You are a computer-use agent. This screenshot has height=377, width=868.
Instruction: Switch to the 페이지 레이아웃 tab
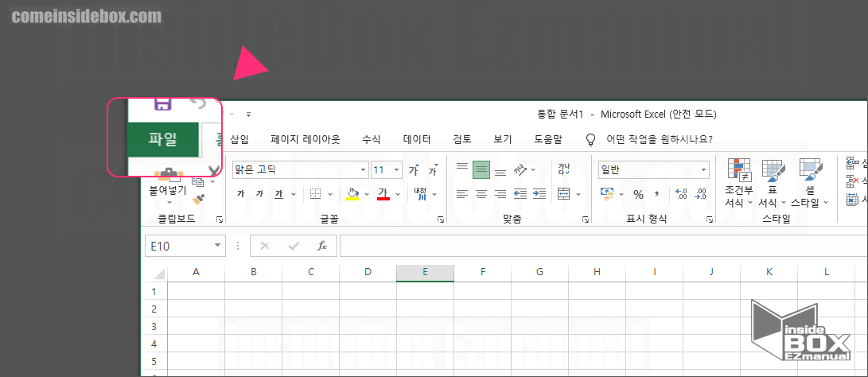(x=305, y=139)
